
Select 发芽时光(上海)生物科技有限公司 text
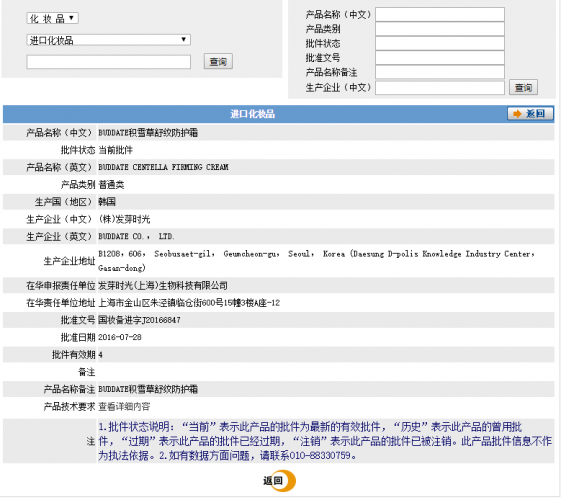(x=163, y=285)
